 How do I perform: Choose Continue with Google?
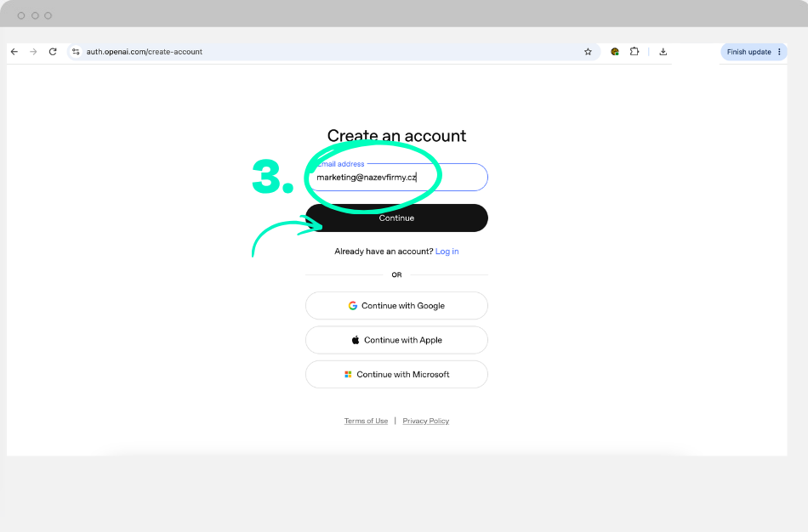(x=397, y=305)
